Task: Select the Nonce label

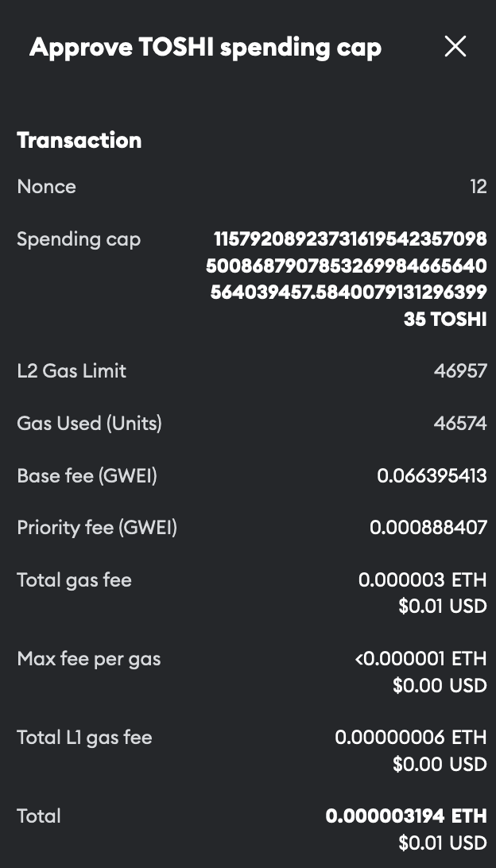Action: 46,186
